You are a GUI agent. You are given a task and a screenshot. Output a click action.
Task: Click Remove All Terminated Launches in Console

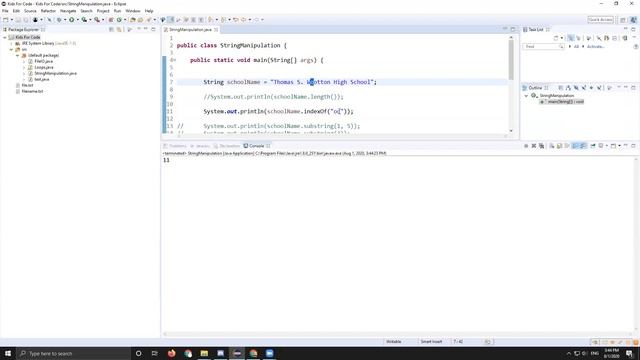542,146
